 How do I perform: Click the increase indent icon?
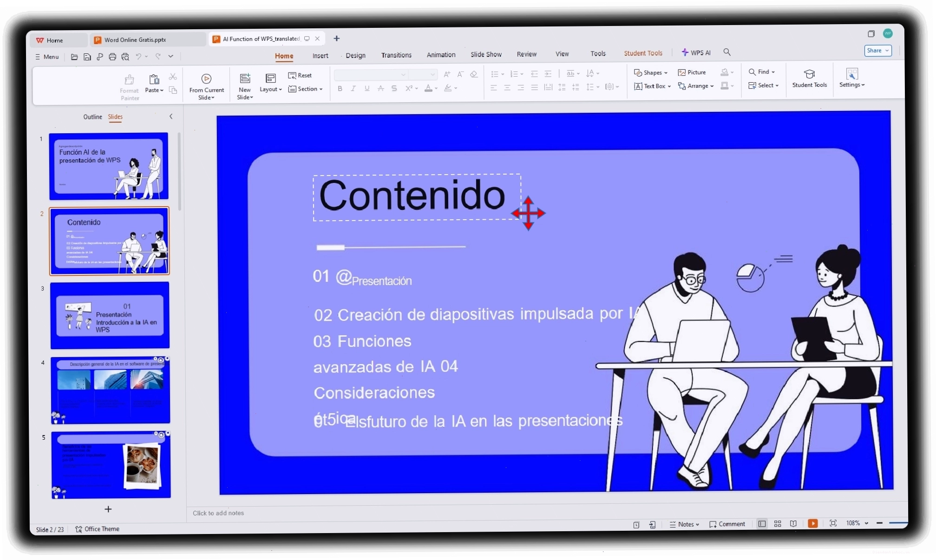[x=548, y=74]
